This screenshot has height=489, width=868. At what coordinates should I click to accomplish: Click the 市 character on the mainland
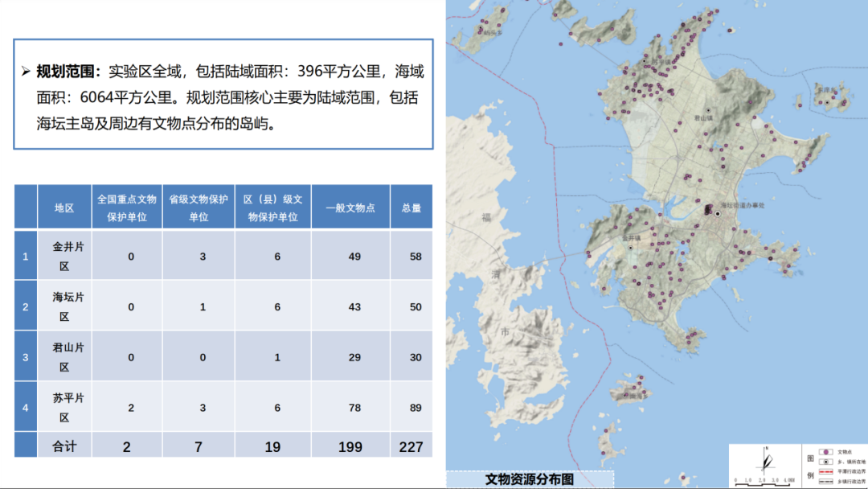505,331
